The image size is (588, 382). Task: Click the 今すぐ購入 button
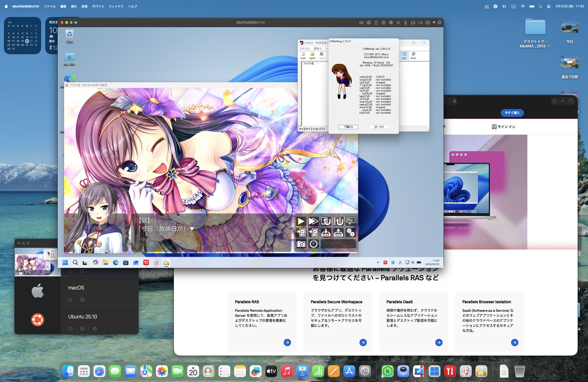[x=512, y=112]
